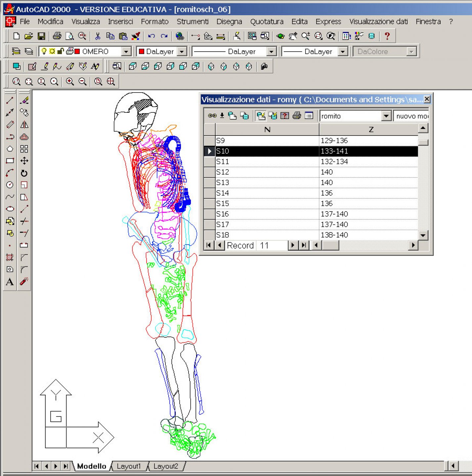Open Named Views from the View toolbar

(x=117, y=66)
